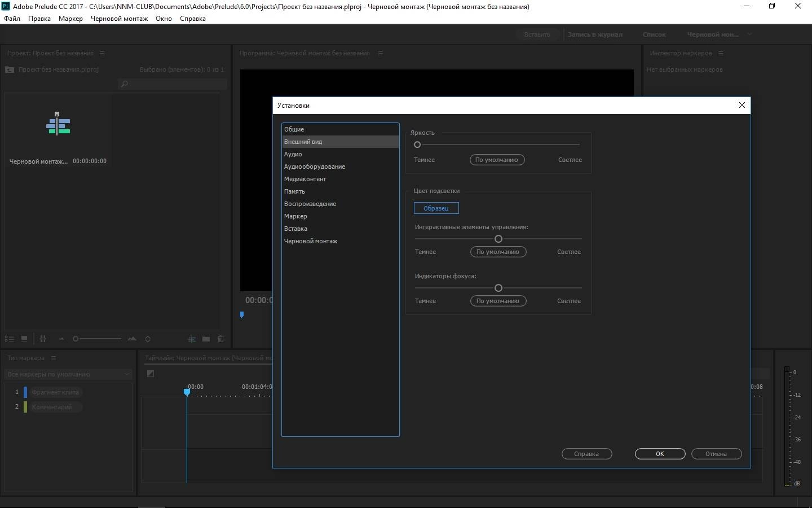Reset brightness with По умолчанию button
This screenshot has width=812, height=508.
click(x=497, y=160)
